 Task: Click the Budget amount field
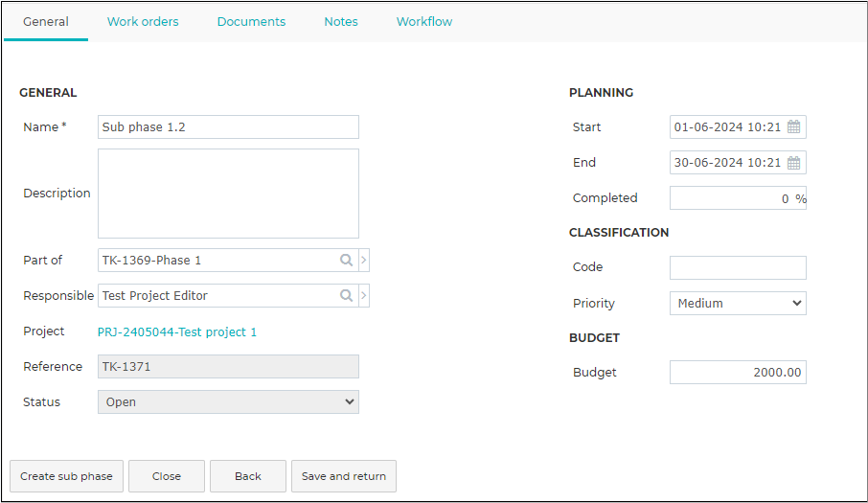point(738,373)
